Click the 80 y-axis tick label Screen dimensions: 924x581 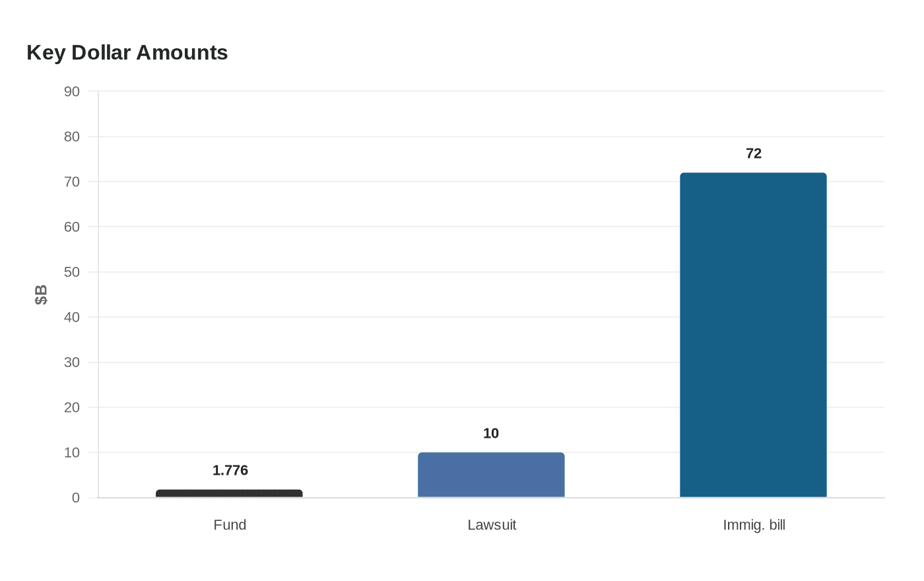(72, 137)
